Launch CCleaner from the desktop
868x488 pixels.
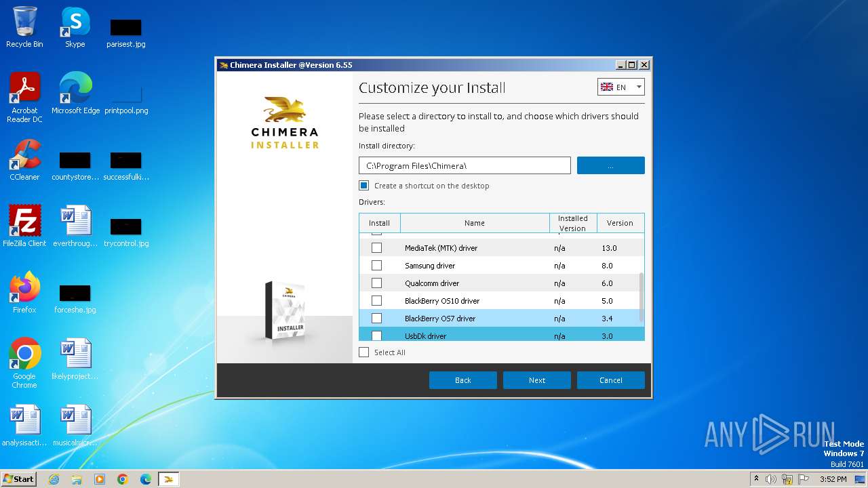pyautogui.click(x=24, y=160)
